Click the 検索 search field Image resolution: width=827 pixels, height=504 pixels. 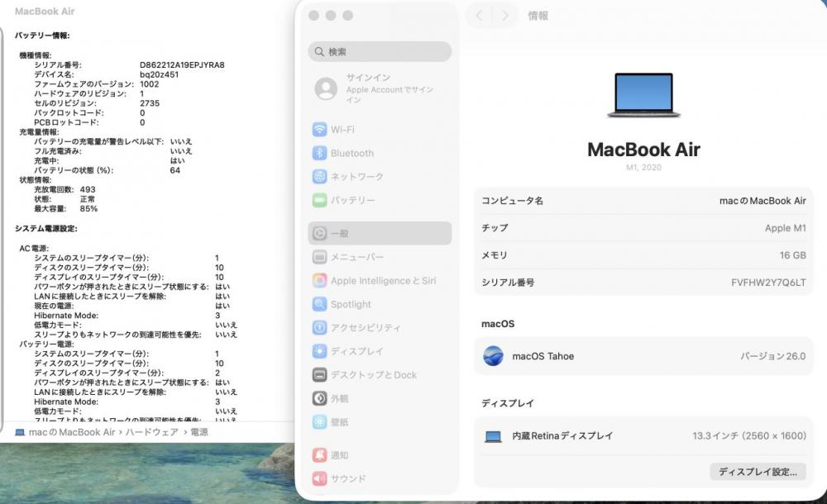(x=380, y=52)
